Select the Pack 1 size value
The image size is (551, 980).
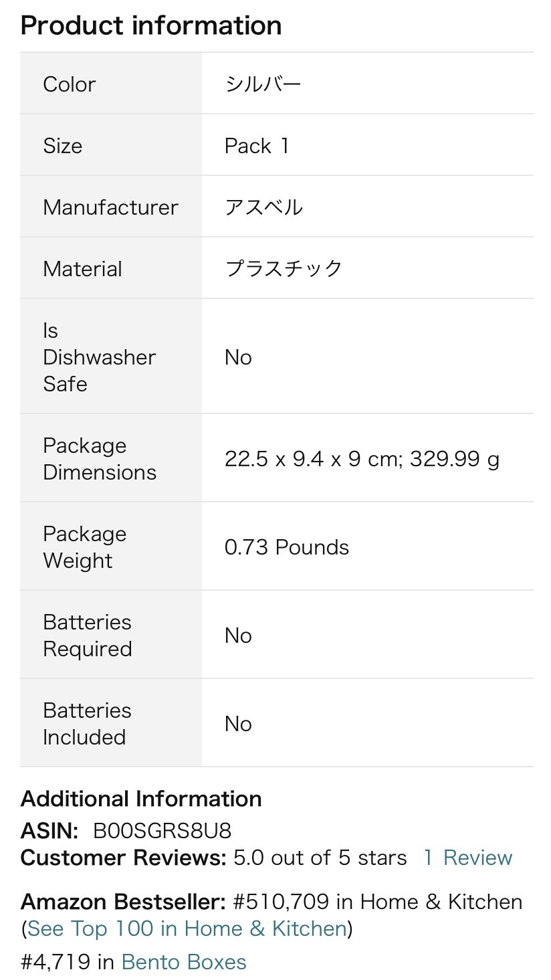[257, 146]
